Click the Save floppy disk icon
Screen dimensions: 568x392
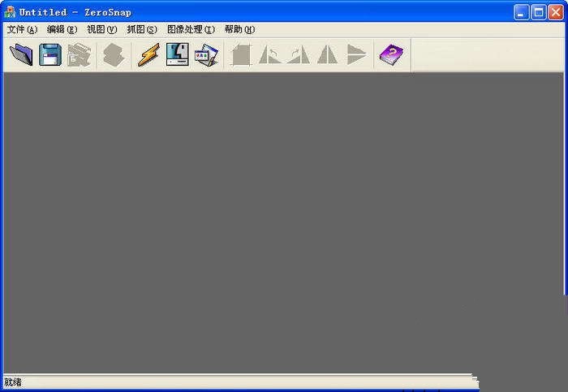coord(50,54)
